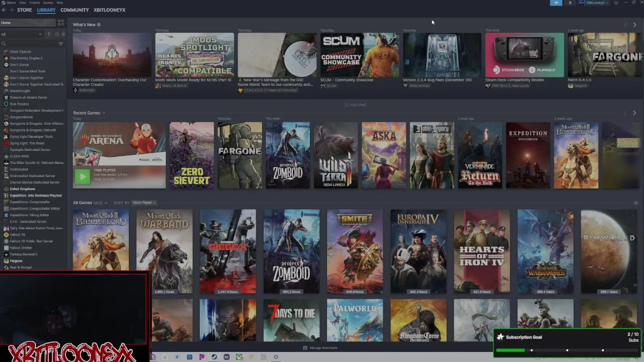Open Zero Sievert in Recent Games
This screenshot has width=644, height=362.
point(192,155)
